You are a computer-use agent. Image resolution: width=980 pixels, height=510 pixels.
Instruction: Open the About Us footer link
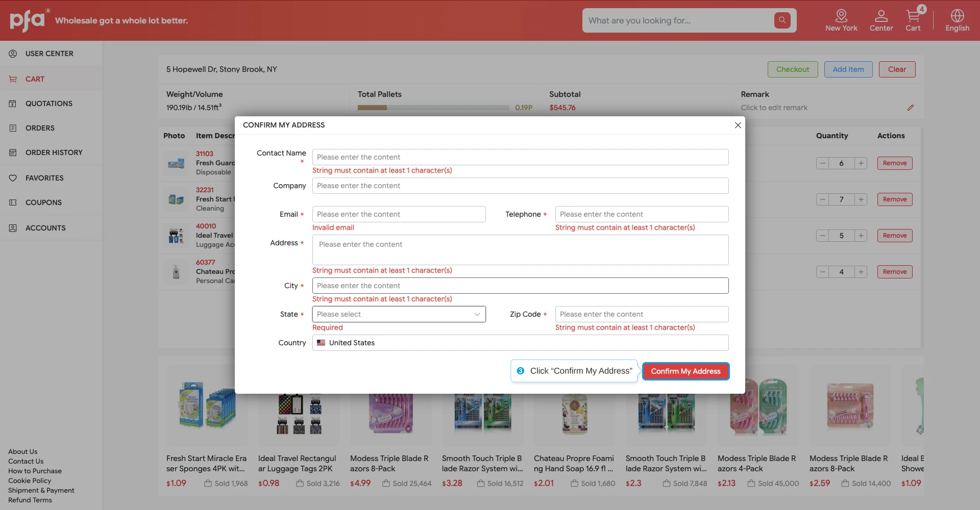pos(23,452)
